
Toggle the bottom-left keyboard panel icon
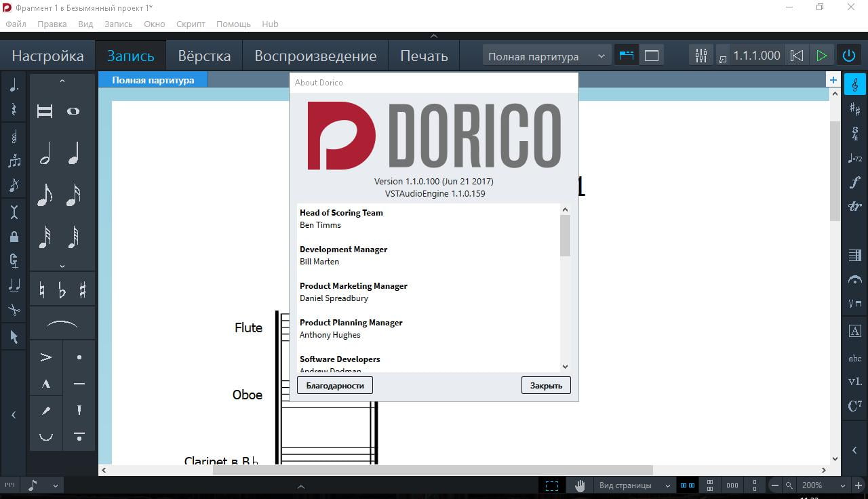tap(10, 485)
